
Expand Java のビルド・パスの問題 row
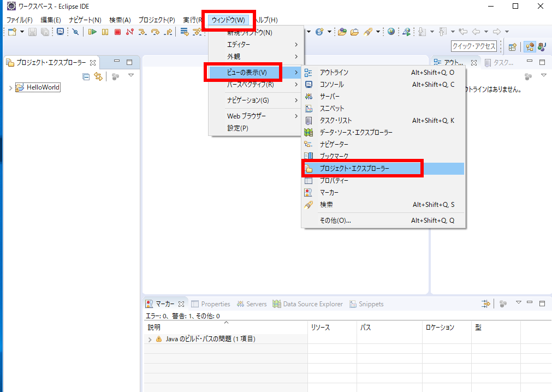click(150, 340)
